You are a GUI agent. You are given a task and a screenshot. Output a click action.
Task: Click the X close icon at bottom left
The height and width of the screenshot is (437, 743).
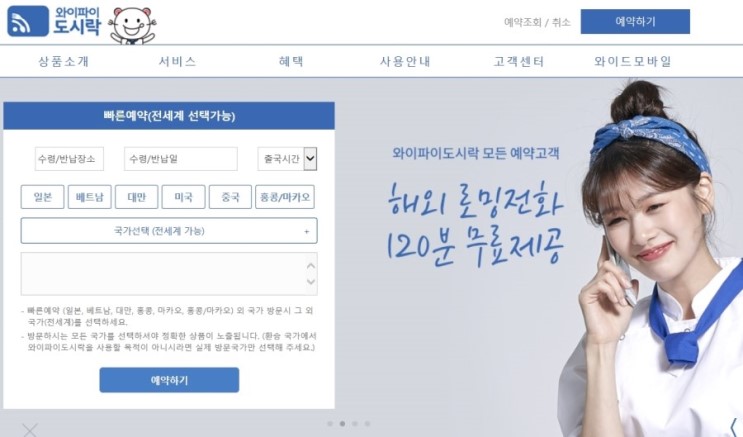[29, 430]
